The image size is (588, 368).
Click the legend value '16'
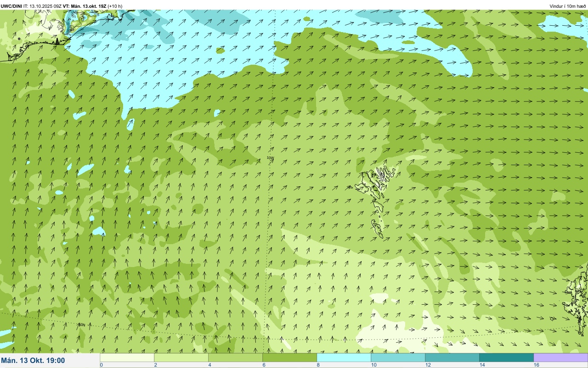click(x=536, y=365)
